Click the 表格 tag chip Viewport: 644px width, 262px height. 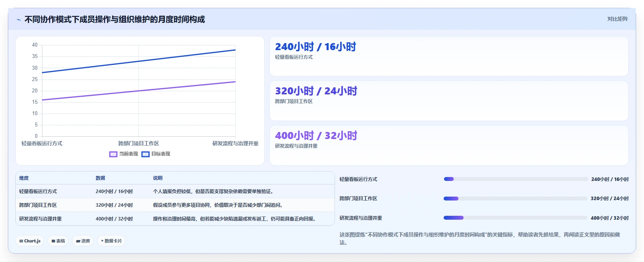pos(58,241)
